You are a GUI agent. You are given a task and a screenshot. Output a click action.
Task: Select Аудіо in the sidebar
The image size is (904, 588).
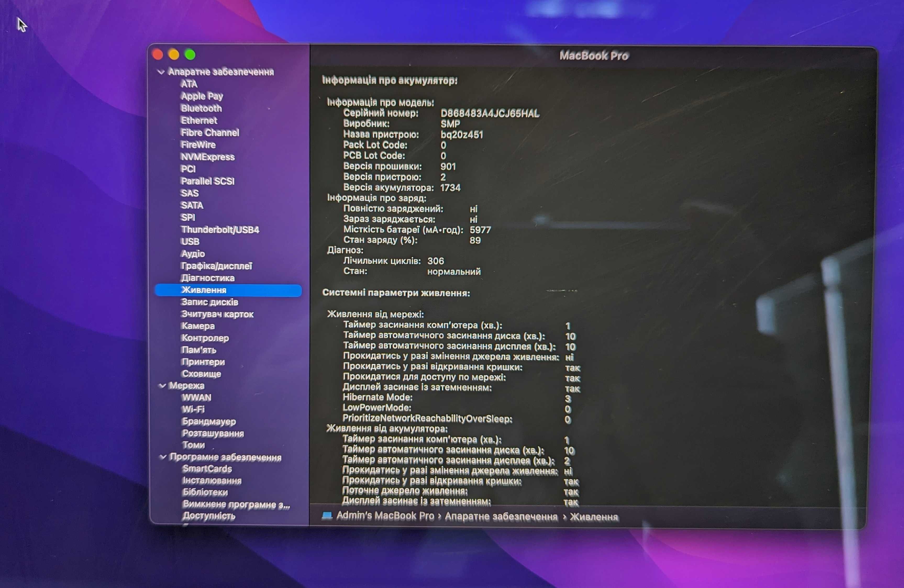click(x=193, y=254)
